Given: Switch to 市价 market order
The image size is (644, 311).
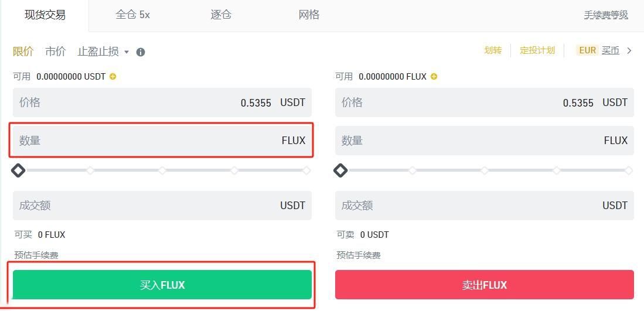Looking at the screenshot, I should (x=56, y=52).
